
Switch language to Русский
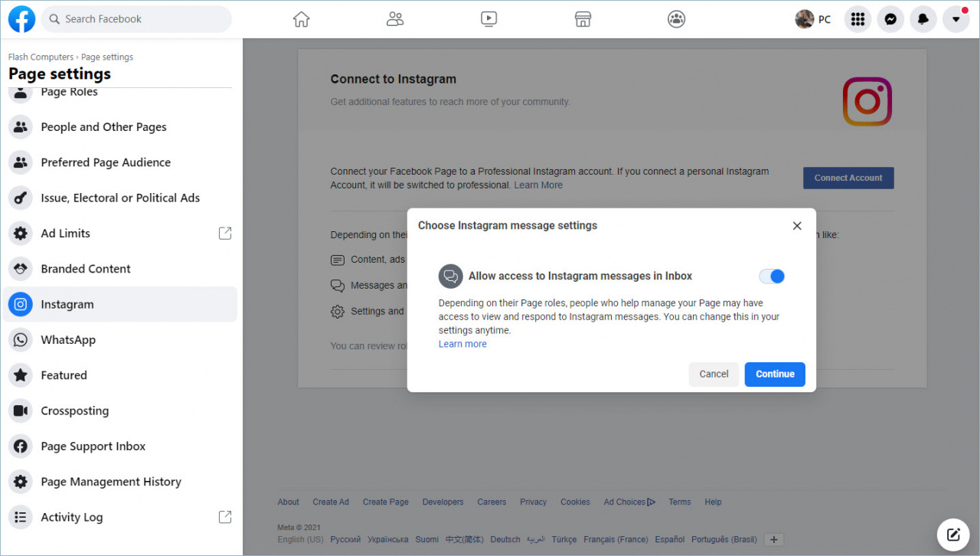[345, 540]
